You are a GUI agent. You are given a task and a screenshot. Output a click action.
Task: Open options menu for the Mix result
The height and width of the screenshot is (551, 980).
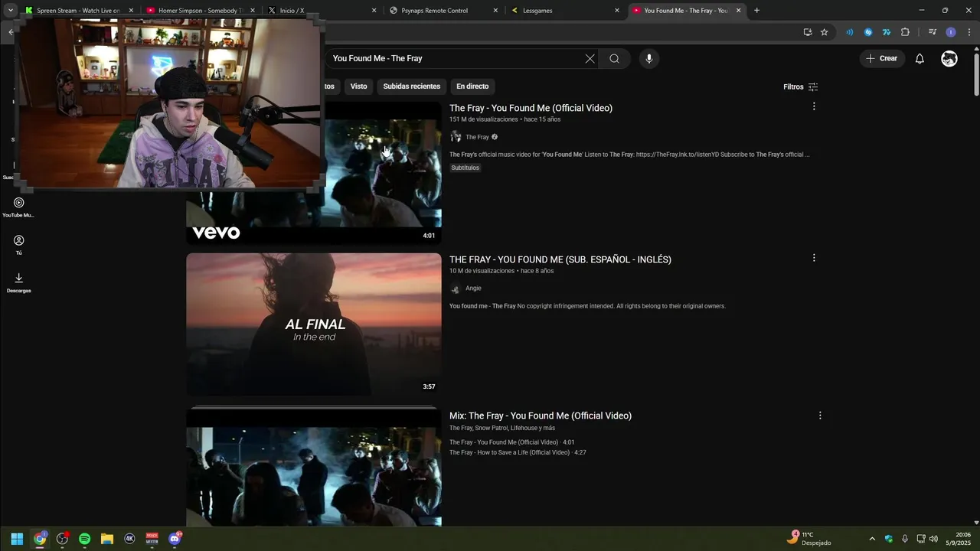click(x=820, y=416)
